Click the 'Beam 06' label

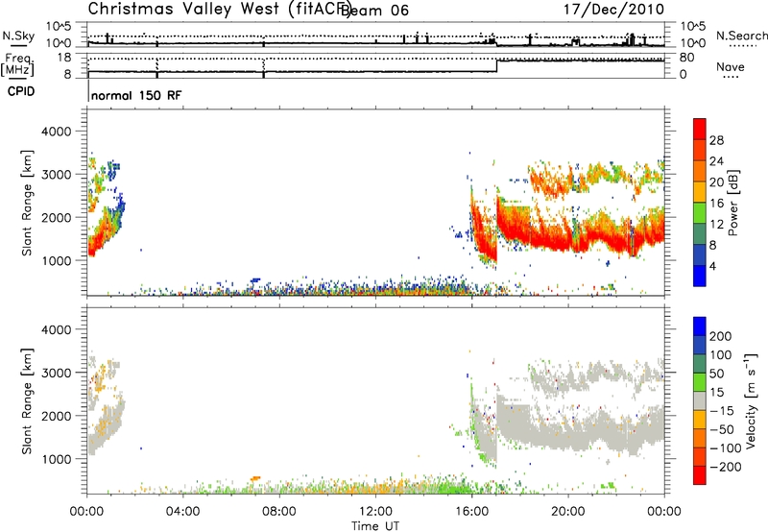click(x=374, y=11)
